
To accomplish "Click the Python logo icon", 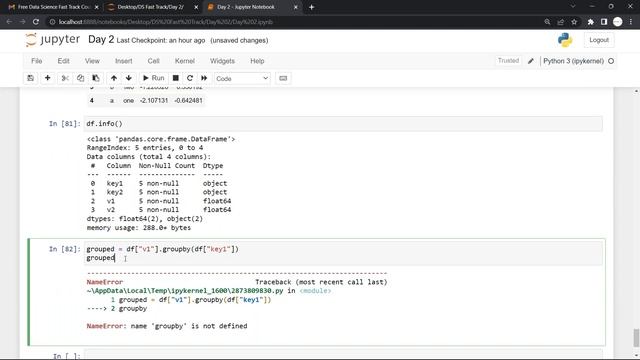I will [x=565, y=40].
